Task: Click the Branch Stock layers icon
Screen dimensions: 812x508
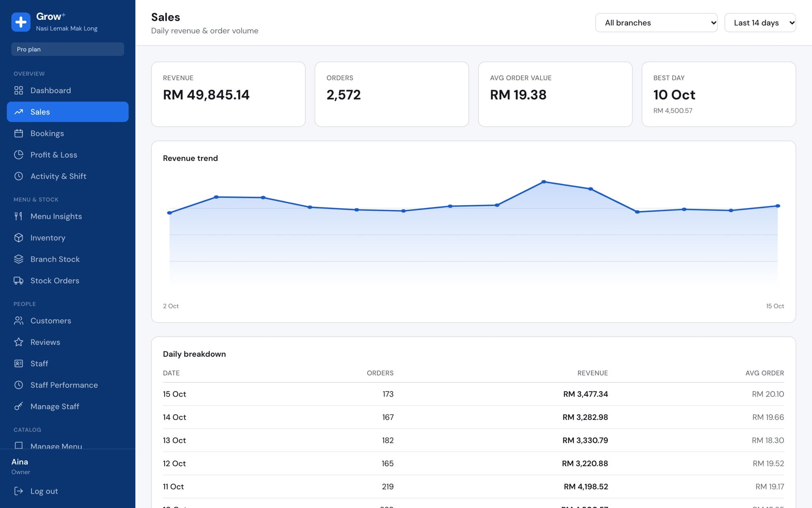Action: point(19,259)
